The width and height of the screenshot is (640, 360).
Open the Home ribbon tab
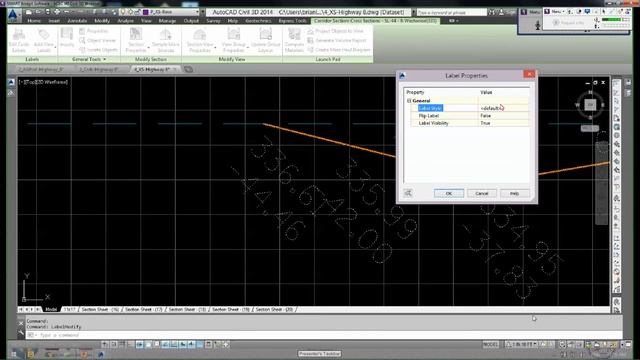(x=34, y=20)
